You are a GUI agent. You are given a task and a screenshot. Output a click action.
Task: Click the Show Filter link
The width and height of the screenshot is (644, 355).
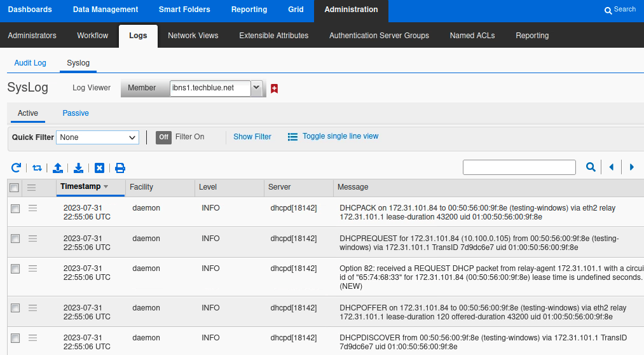[x=252, y=137]
